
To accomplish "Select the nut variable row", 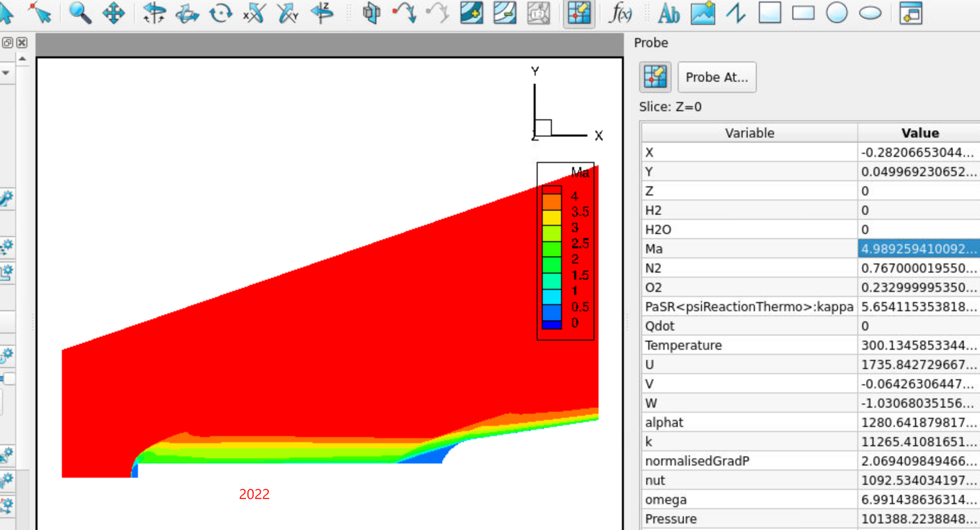I will [x=811, y=480].
